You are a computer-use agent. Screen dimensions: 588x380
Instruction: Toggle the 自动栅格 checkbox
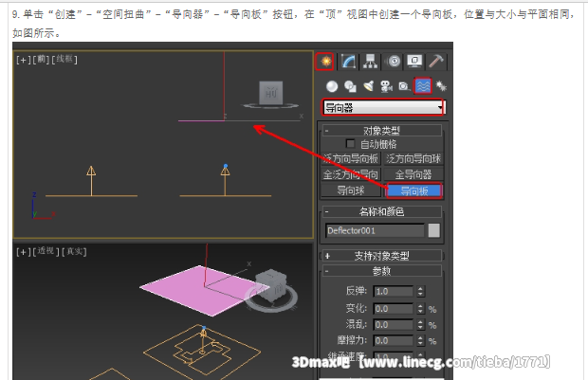coord(350,143)
